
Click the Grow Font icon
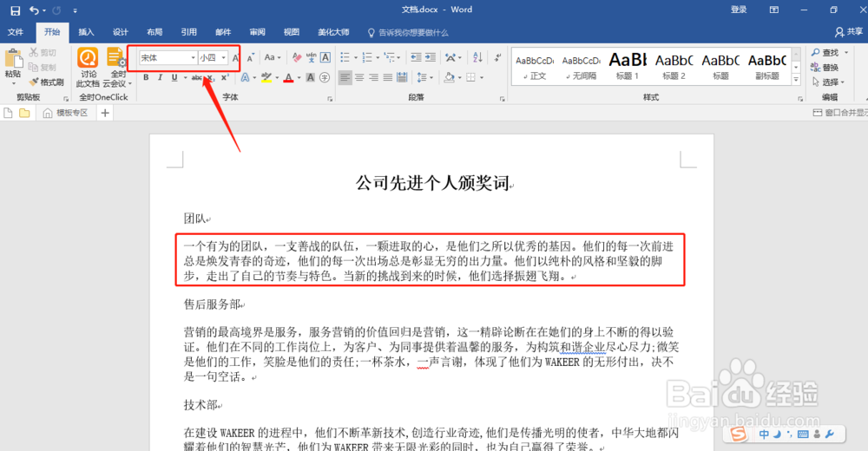point(236,57)
